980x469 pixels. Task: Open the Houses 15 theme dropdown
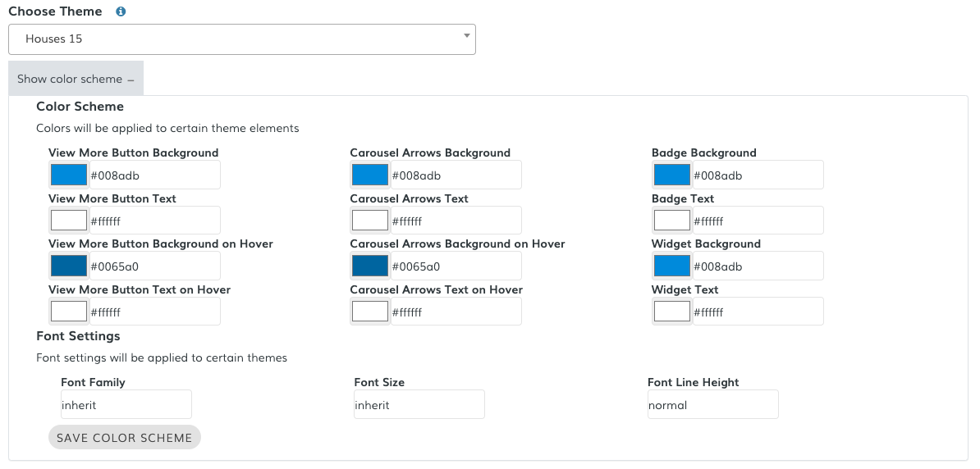[x=242, y=39]
